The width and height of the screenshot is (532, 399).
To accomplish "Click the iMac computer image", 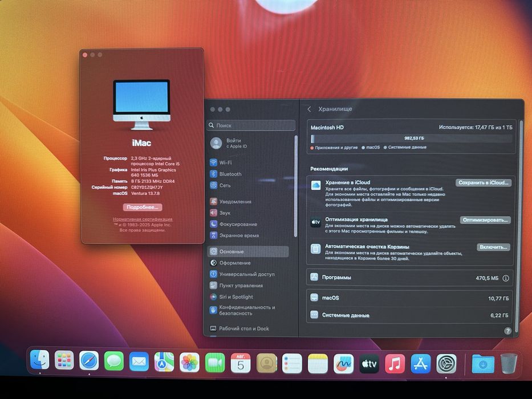I will click(141, 105).
